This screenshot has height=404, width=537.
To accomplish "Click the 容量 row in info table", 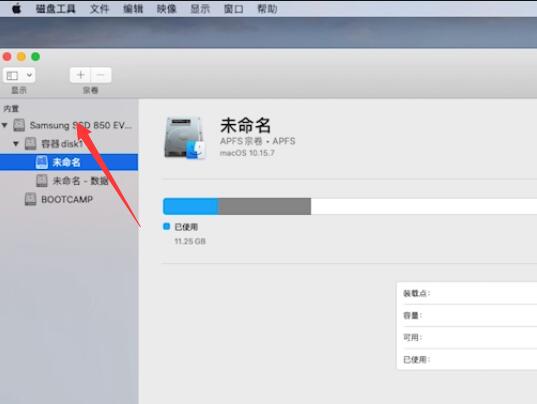I will coord(467,315).
